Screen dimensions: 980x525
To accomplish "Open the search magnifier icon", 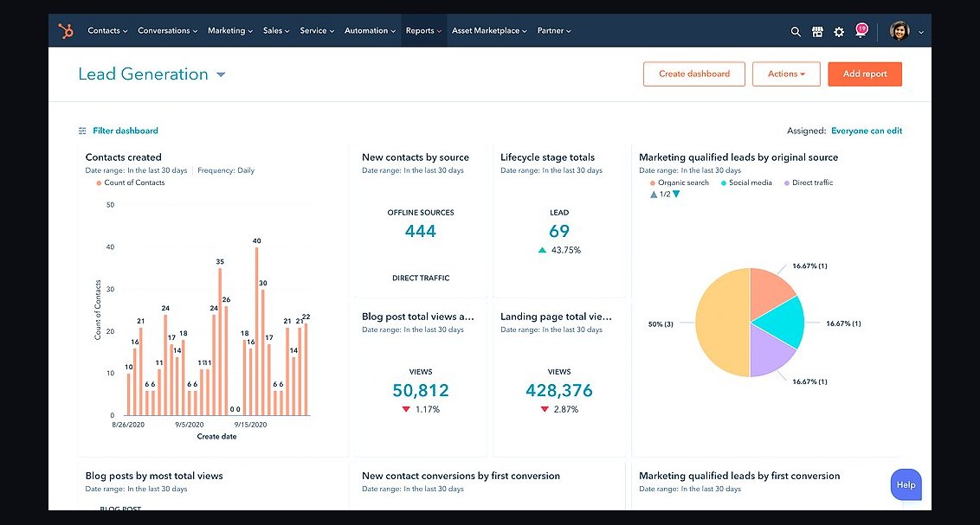I will pos(796,31).
